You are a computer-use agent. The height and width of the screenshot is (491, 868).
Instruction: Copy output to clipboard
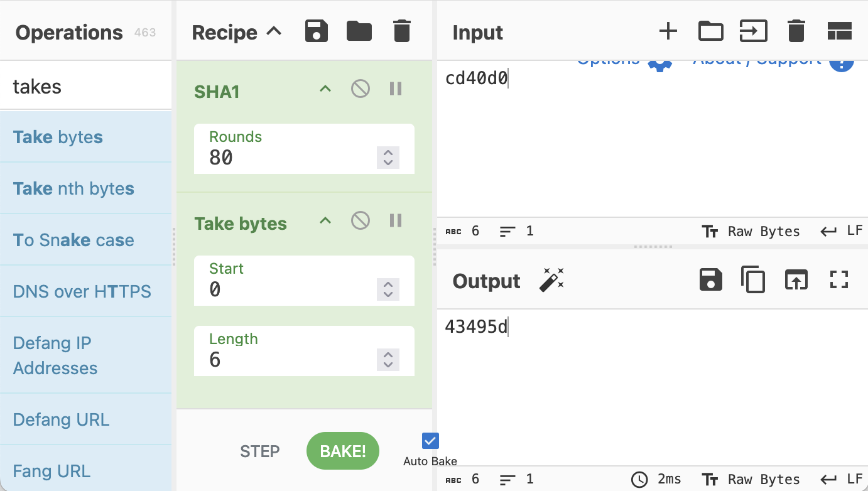[752, 280]
